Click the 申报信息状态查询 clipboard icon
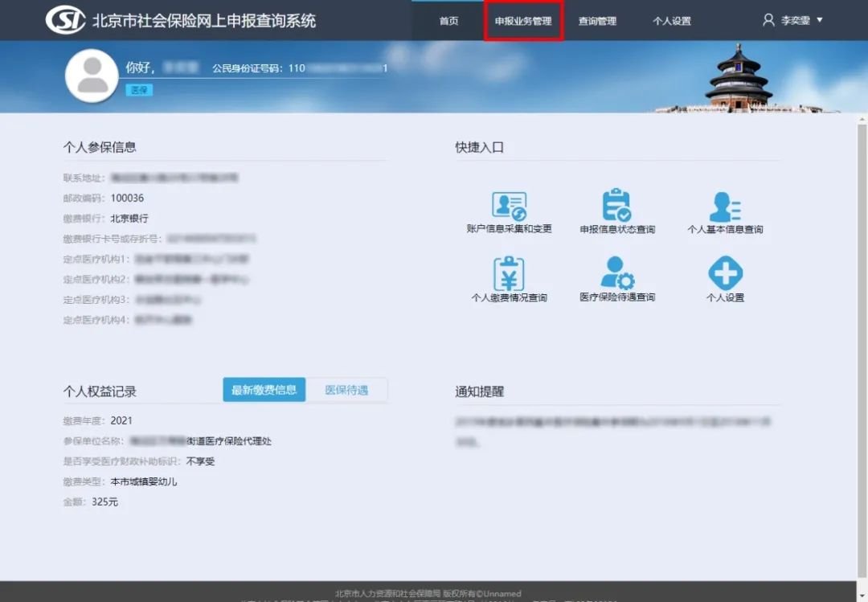The width and height of the screenshot is (868, 602). [x=616, y=206]
